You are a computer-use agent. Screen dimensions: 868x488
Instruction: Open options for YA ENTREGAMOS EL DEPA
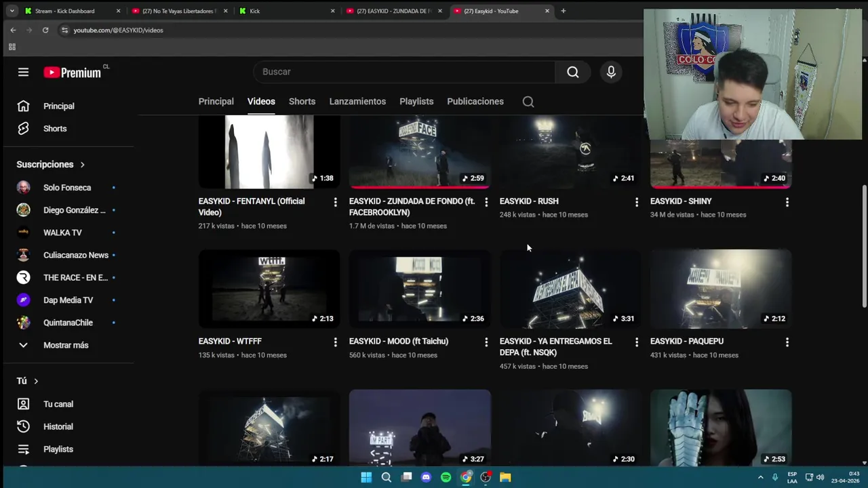636,342
